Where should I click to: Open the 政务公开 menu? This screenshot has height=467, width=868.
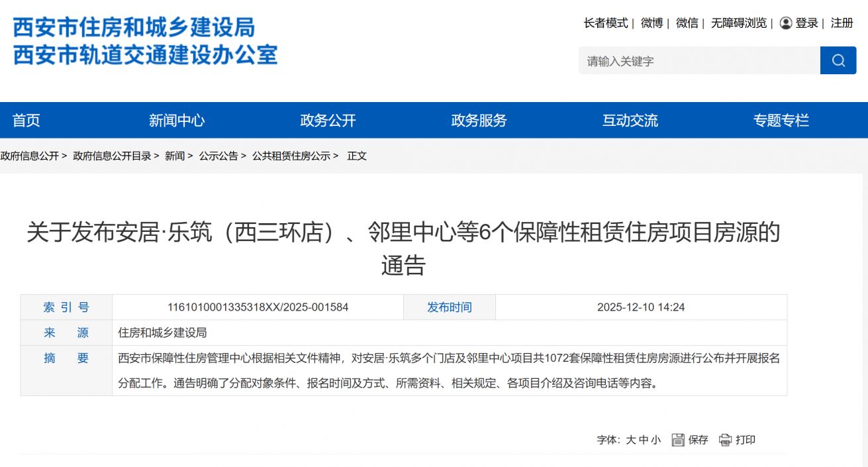point(327,120)
